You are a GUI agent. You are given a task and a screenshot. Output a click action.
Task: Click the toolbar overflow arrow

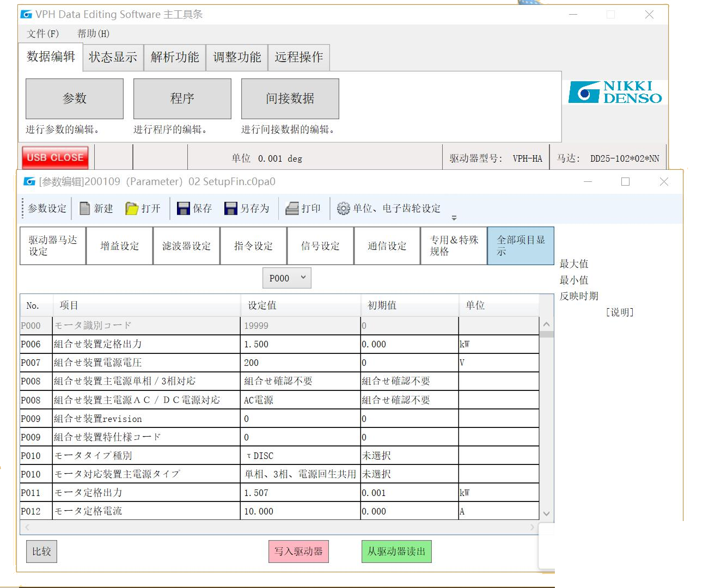pos(454,218)
